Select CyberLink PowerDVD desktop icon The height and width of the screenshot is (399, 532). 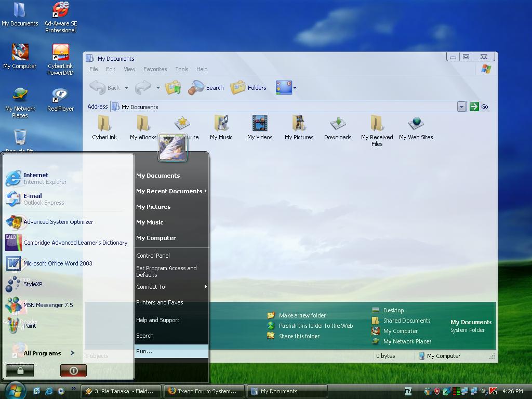[60, 60]
